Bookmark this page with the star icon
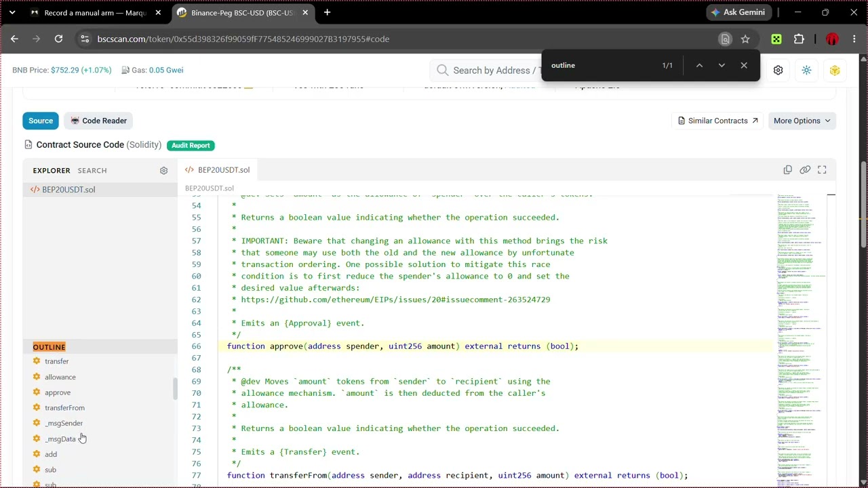Viewport: 868px width, 488px height. tap(745, 39)
